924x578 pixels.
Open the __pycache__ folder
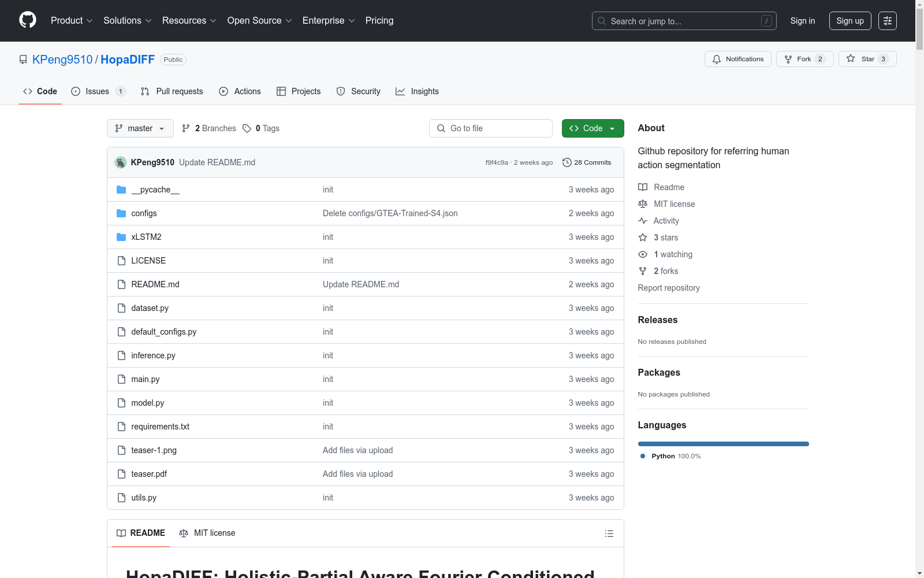coord(155,190)
